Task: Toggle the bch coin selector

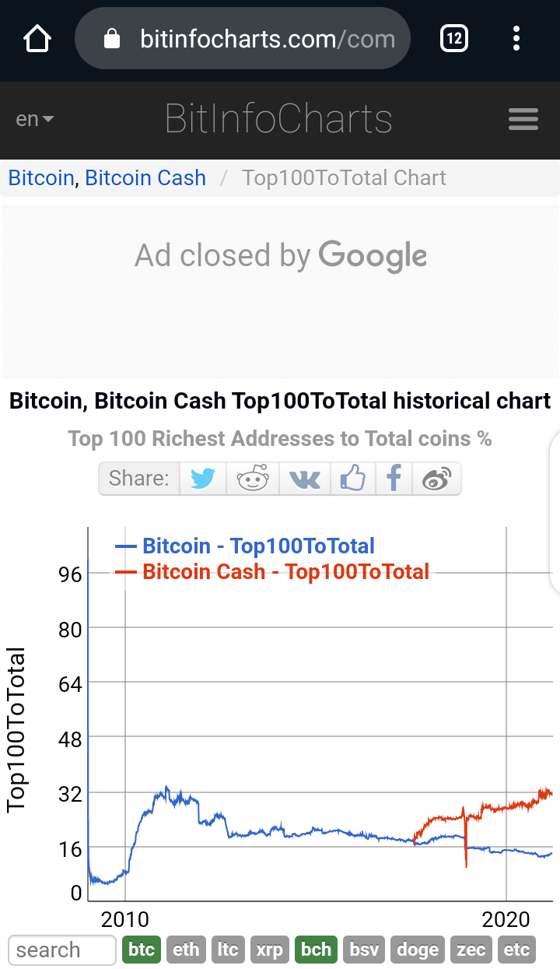Action: (x=316, y=950)
